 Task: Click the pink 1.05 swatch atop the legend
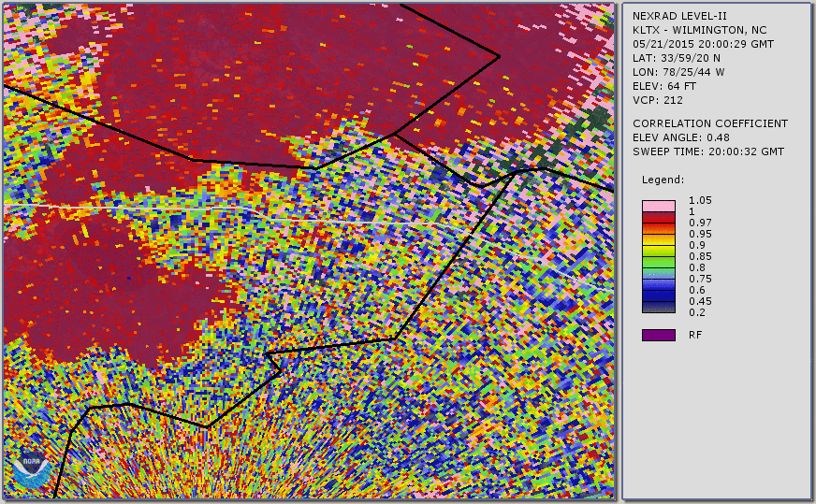pos(658,206)
